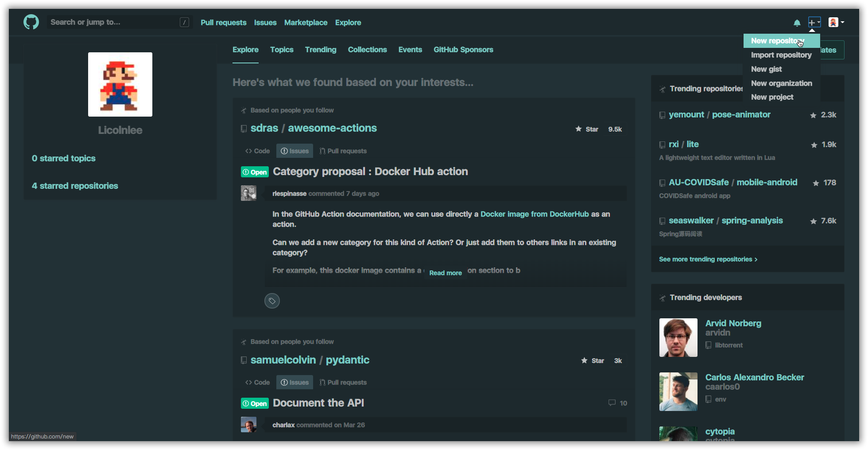Follow the Docker image from DockerHub link
Screen dimensions: 868x450
535,214
